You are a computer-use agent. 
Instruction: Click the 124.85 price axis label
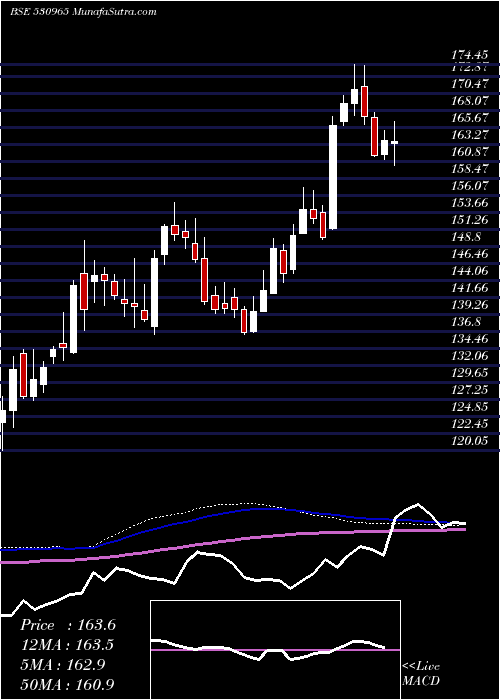(x=469, y=407)
